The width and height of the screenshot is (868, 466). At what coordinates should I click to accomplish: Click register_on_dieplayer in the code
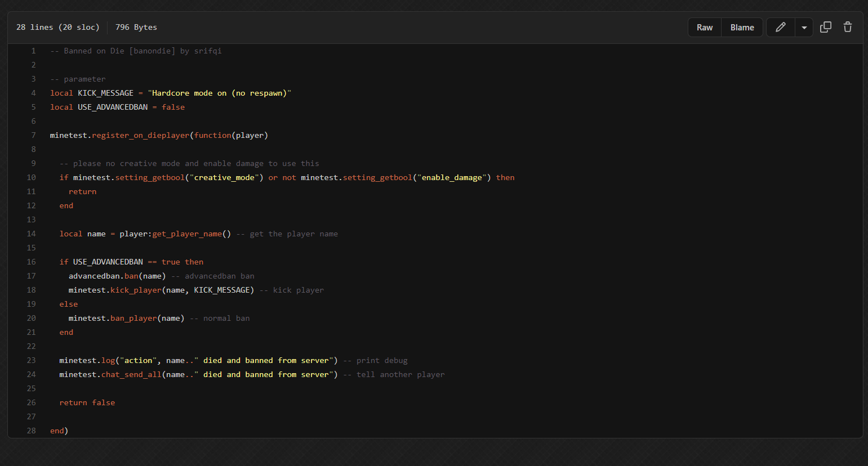point(140,135)
